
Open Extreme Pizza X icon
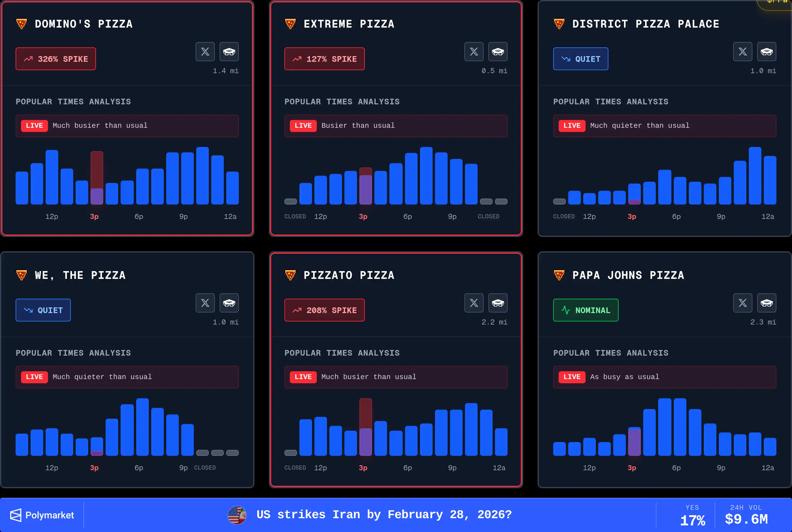pos(474,52)
